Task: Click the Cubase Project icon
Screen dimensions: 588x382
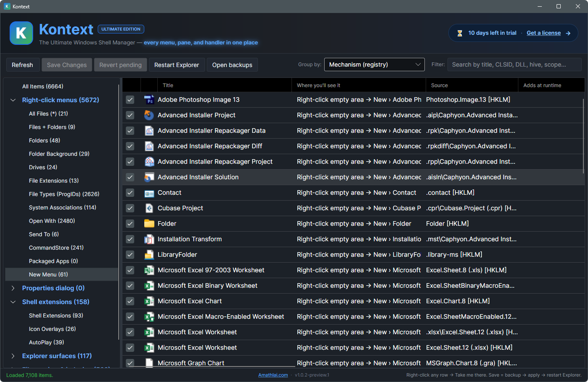Action: 149,208
